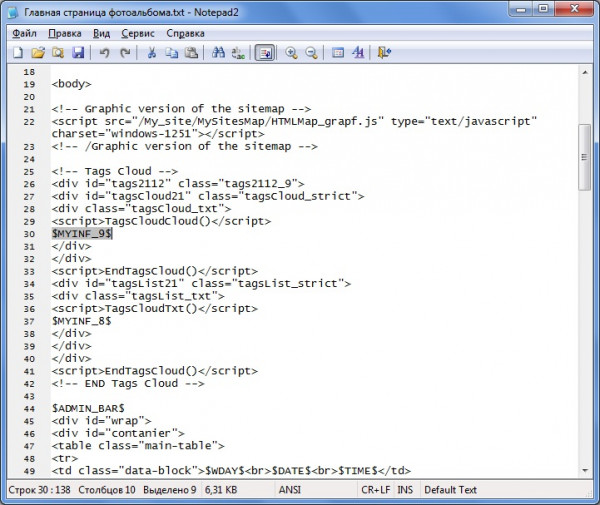The image size is (600, 505).
Task: Click Столбцов 10 in the status bar
Action: click(107, 490)
